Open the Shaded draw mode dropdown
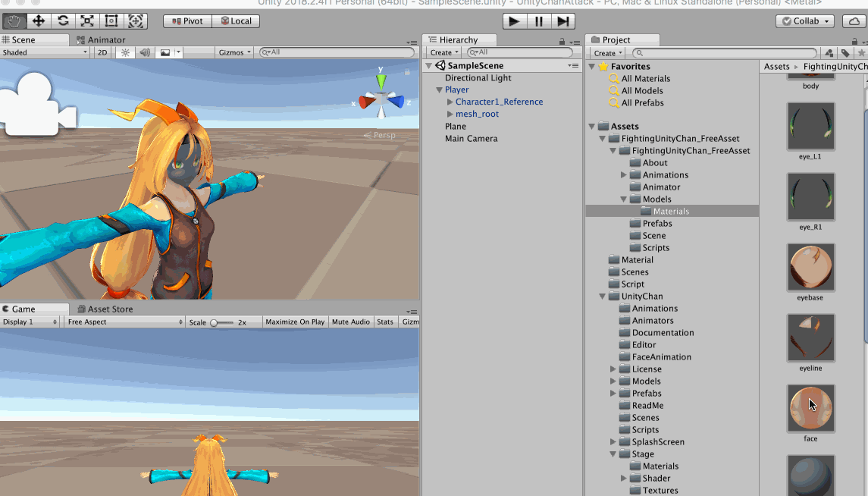This screenshot has height=496, width=868. pyautogui.click(x=45, y=53)
